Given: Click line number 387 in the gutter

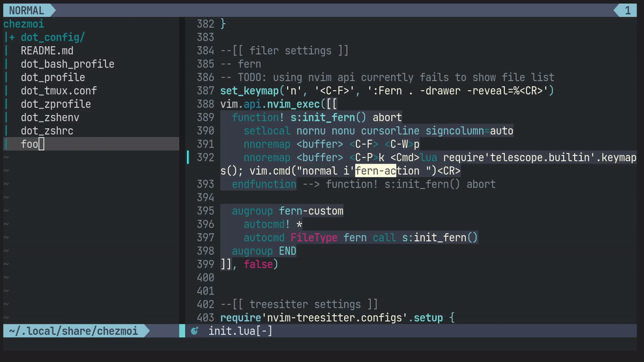Looking at the screenshot, I should click(x=206, y=91).
